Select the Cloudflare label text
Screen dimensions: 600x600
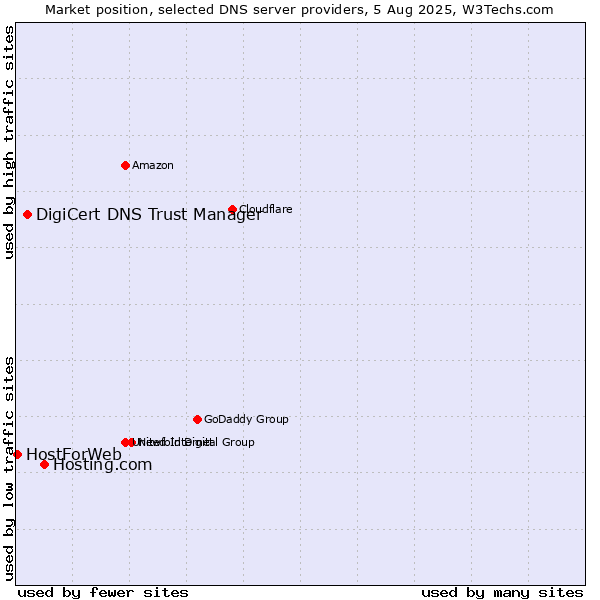(x=266, y=209)
